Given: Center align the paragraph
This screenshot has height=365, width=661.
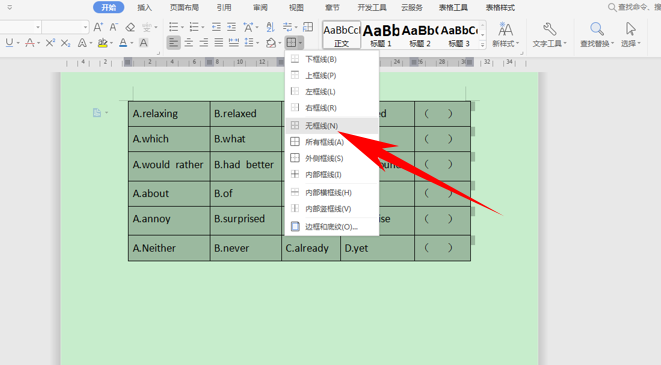Looking at the screenshot, I should (x=188, y=43).
